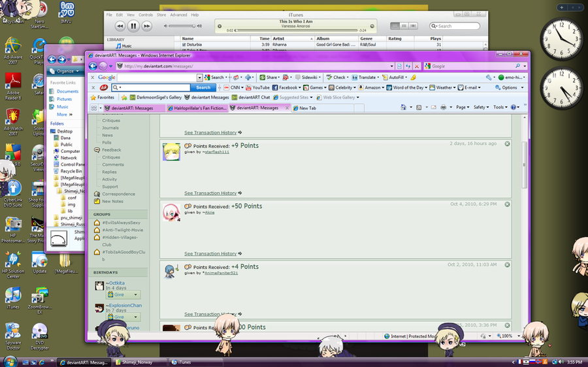Open New Notes in deviantART sidebar

click(112, 201)
